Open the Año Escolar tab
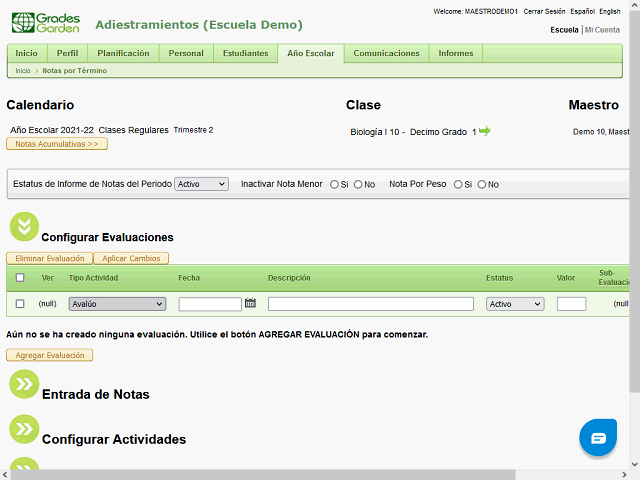The image size is (640, 480). click(x=311, y=53)
